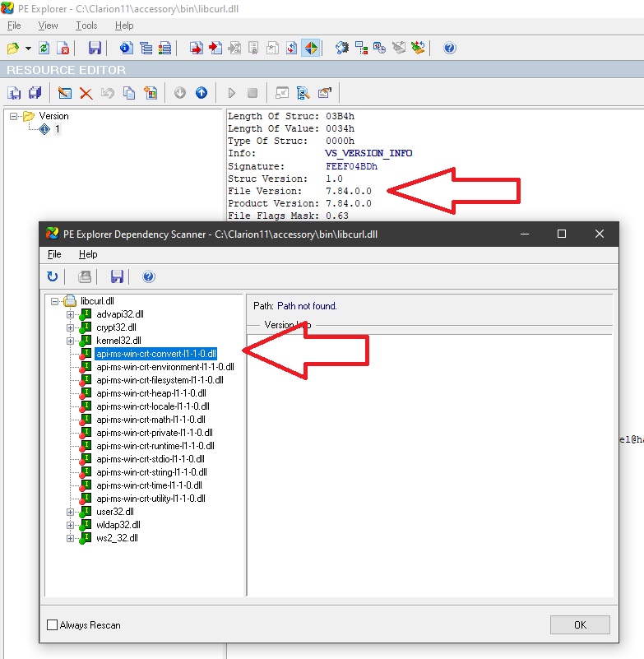The height and width of the screenshot is (659, 644).
Task: Collapse the libcurl.dll root node
Action: coord(55,301)
